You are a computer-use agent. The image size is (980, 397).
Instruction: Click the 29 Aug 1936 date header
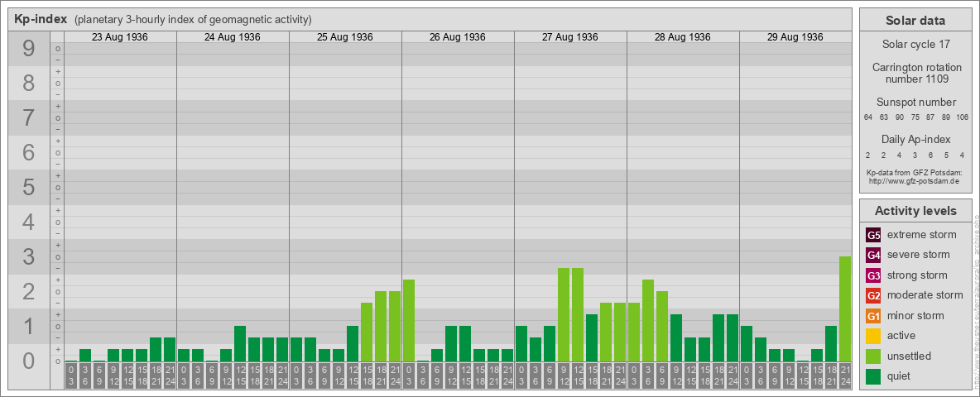795,37
